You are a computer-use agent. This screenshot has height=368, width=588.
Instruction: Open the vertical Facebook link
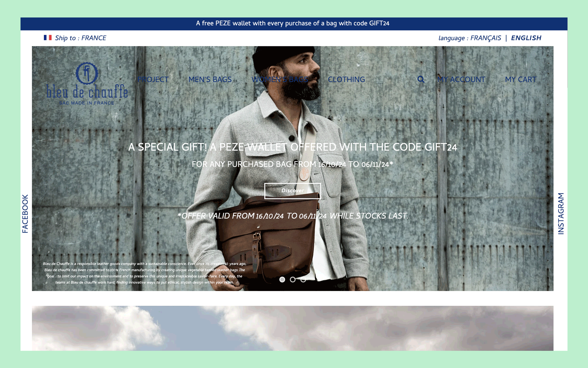tap(25, 213)
